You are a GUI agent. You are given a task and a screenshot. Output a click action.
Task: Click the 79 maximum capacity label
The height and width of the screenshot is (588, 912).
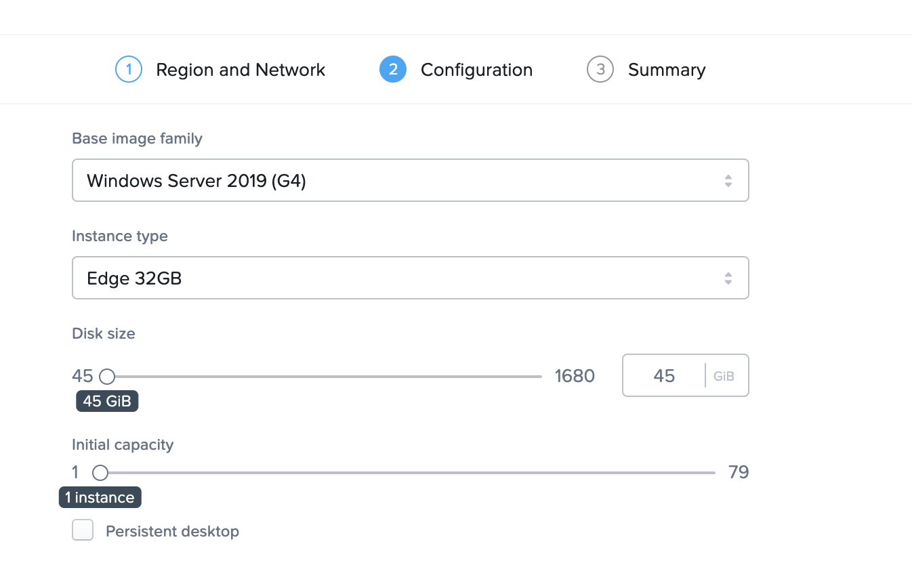coord(739,472)
